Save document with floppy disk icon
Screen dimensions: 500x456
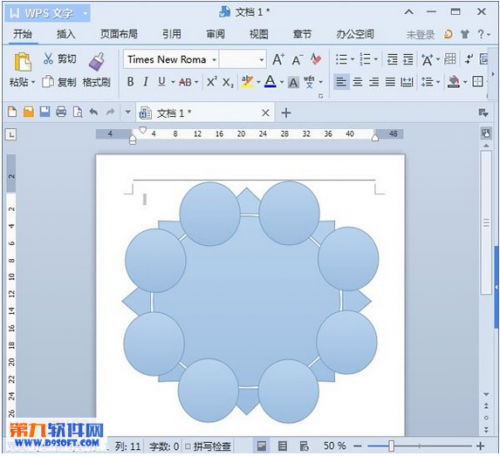pyautogui.click(x=45, y=112)
